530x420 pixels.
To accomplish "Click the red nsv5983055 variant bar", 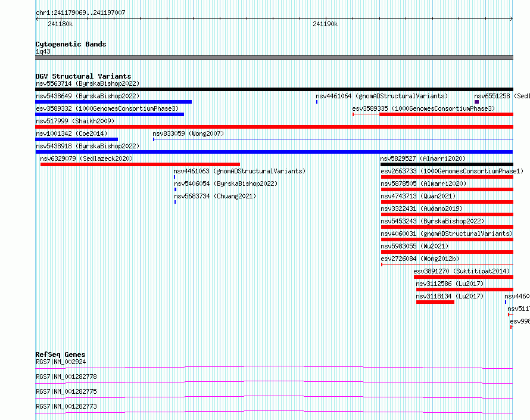I will [447, 252].
